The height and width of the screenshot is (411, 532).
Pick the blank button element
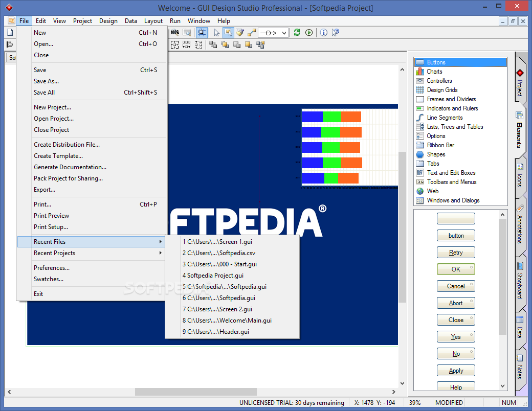[456, 219]
